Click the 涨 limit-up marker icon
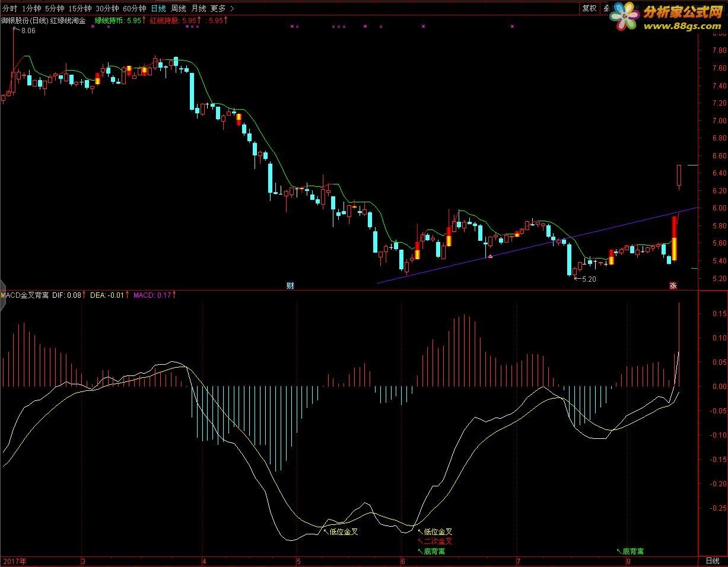 673,285
